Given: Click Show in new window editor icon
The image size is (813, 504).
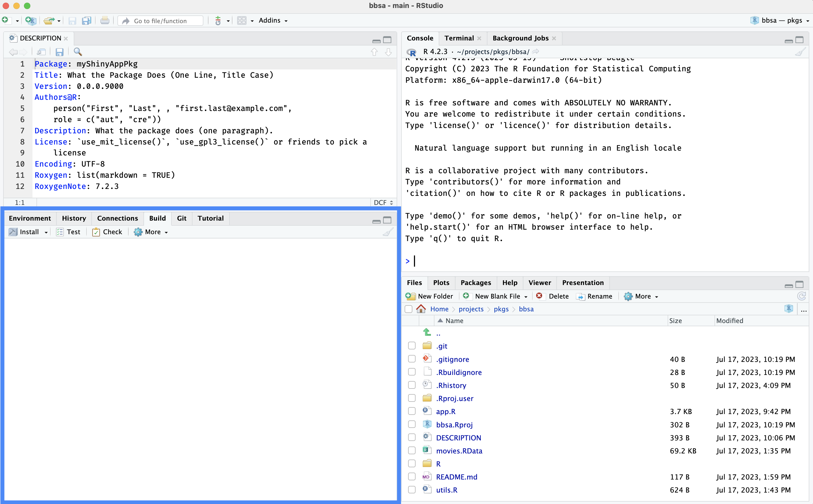Looking at the screenshot, I should pyautogui.click(x=41, y=52).
